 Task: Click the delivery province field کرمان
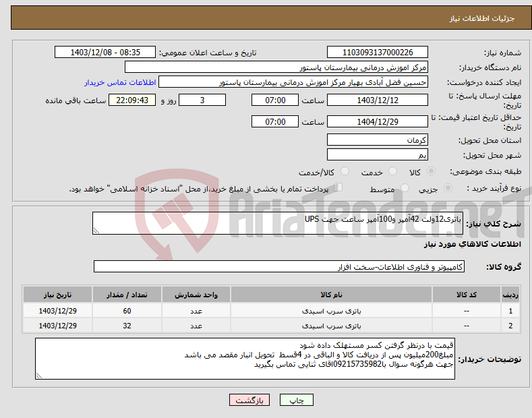[378, 140]
